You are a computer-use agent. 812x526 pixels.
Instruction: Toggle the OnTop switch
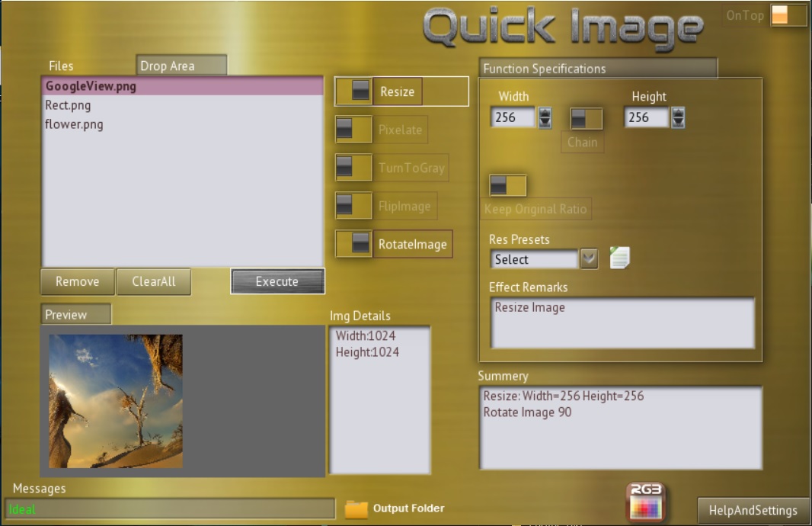[789, 15]
